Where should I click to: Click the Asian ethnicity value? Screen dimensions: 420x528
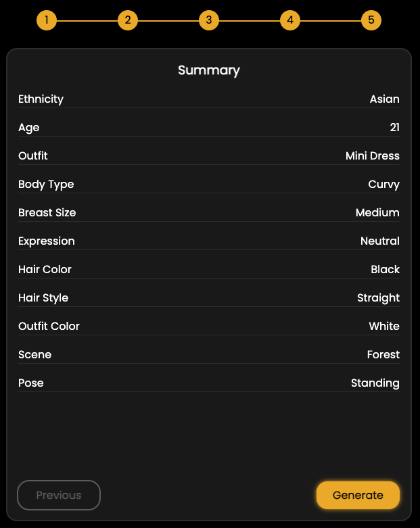385,99
